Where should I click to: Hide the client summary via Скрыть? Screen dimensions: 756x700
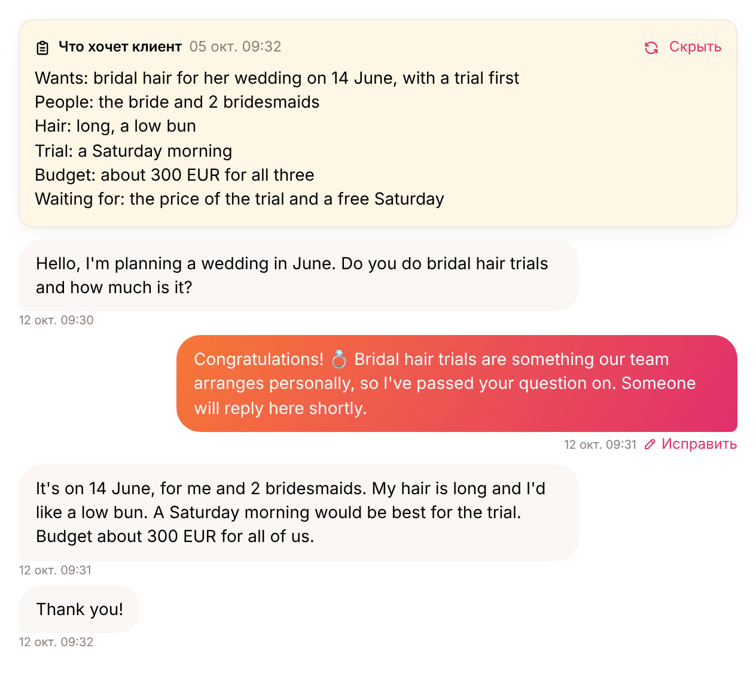click(x=695, y=47)
